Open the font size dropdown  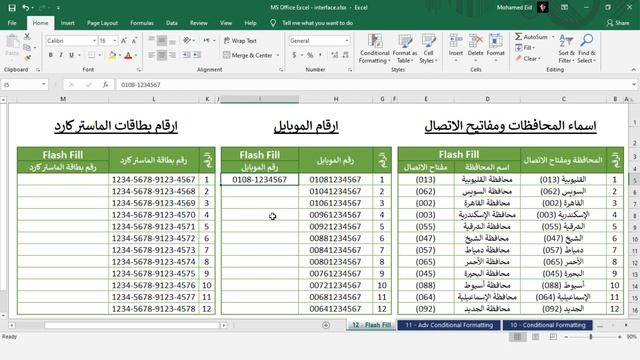pos(115,40)
